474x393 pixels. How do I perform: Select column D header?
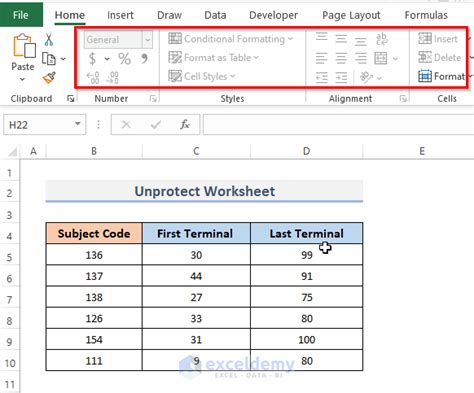[x=306, y=151]
